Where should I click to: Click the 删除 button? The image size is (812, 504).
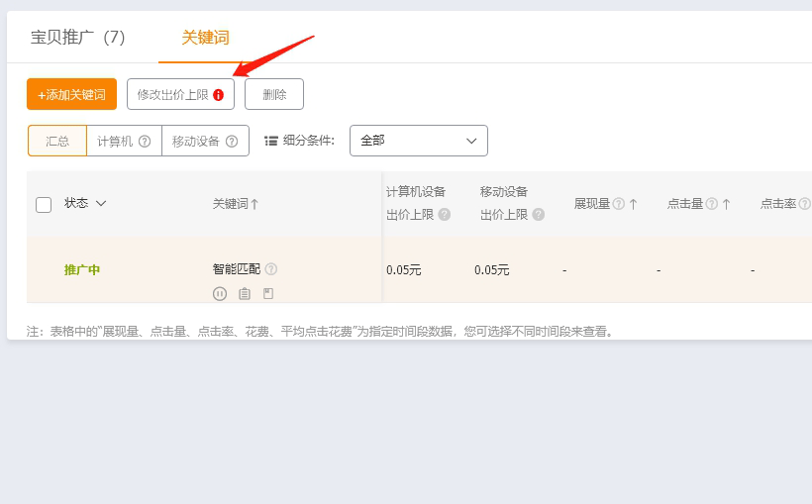click(274, 94)
